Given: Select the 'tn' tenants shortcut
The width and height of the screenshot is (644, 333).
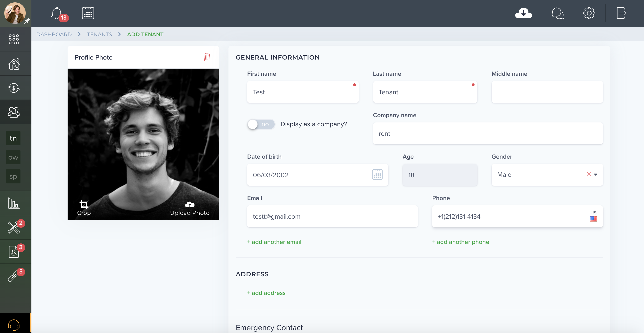Looking at the screenshot, I should [x=13, y=138].
